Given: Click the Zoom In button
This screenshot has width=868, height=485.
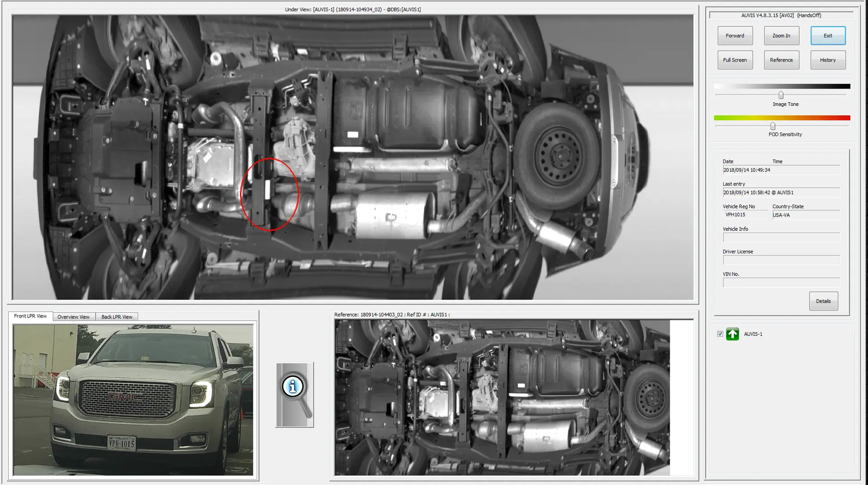Looking at the screenshot, I should pos(781,36).
